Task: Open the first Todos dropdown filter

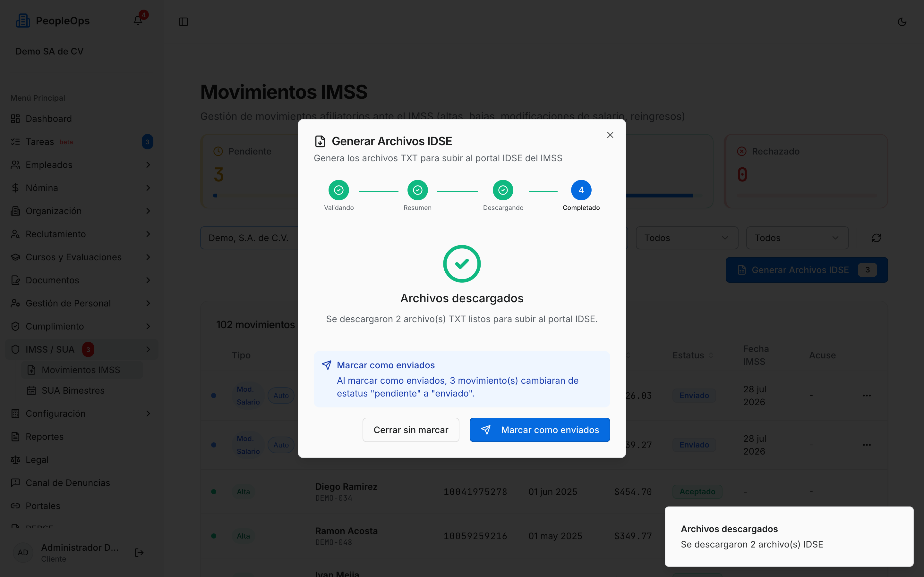Action: [x=687, y=238]
